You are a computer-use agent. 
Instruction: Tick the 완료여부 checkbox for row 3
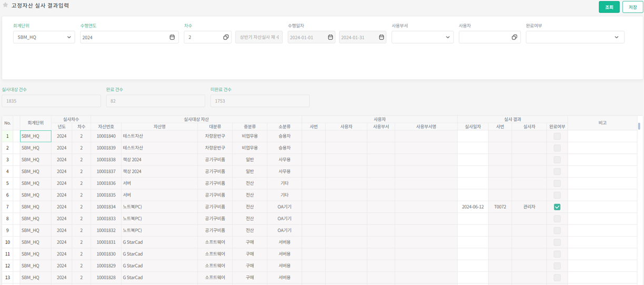pyautogui.click(x=557, y=160)
